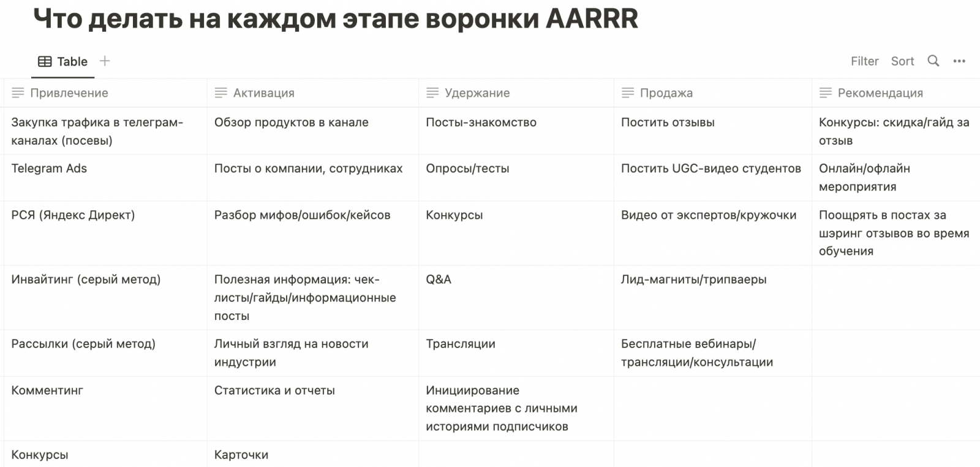Select the 'Постить UGC-видео студентов' cell
Screen dimensions: 980x467
coord(713,178)
